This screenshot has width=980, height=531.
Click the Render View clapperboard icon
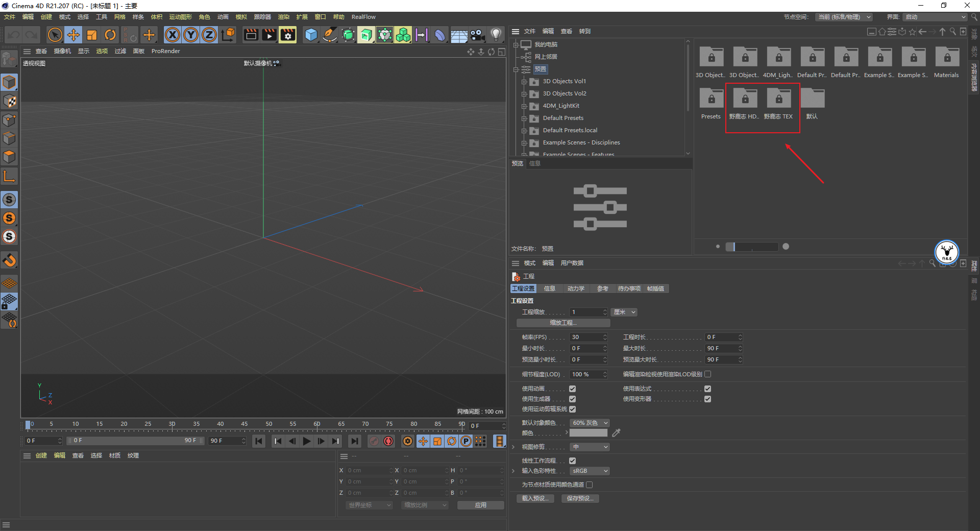point(251,35)
